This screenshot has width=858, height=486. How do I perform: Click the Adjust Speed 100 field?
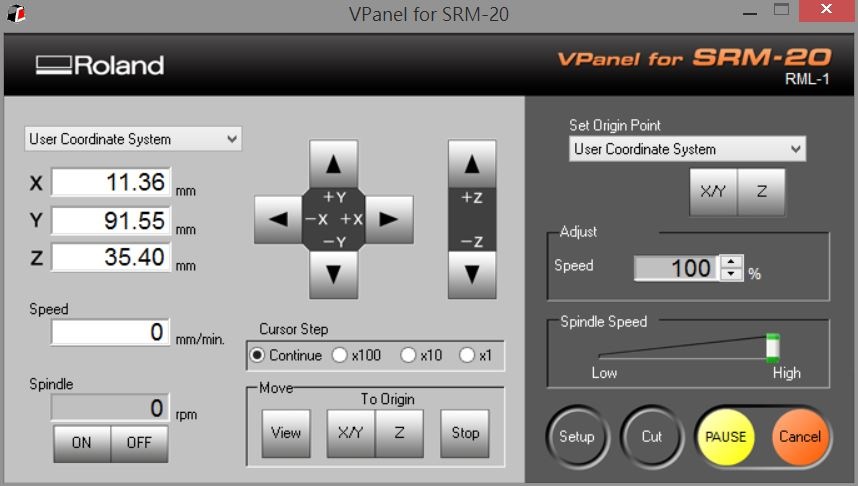coord(676,268)
